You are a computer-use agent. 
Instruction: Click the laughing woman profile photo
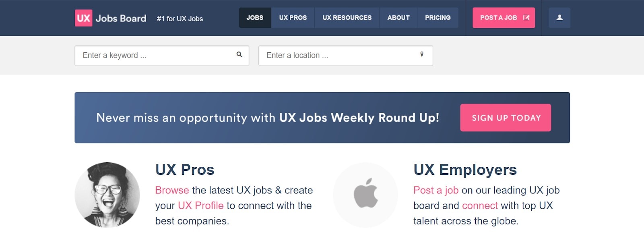pos(107,195)
